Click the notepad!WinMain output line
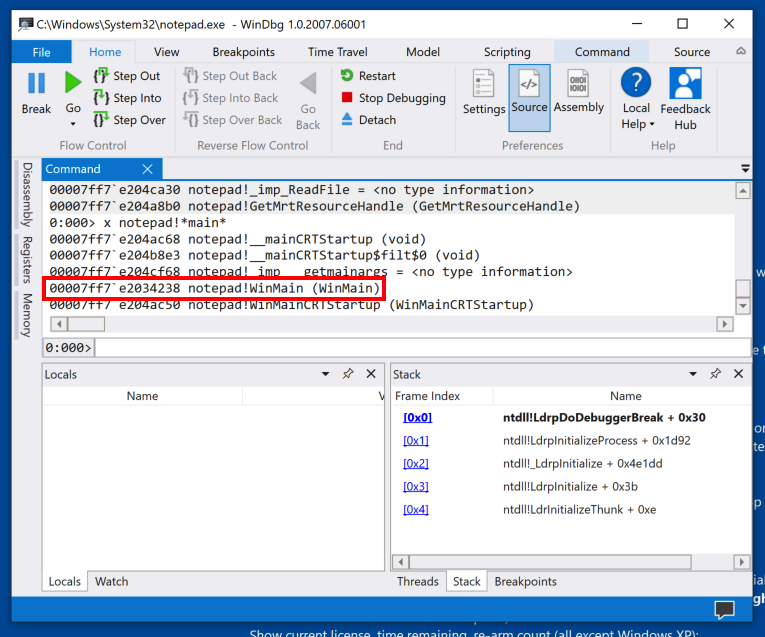The height and width of the screenshot is (637, 765). pyautogui.click(x=215, y=288)
